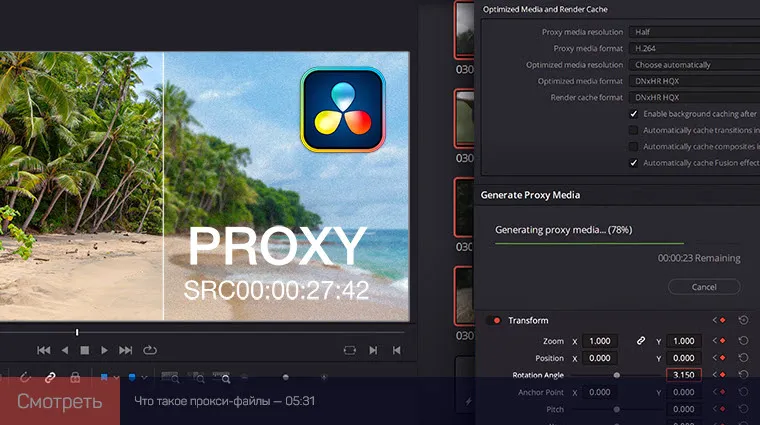Stop playback with the square icon
This screenshot has height=425, width=760.
tap(84, 350)
